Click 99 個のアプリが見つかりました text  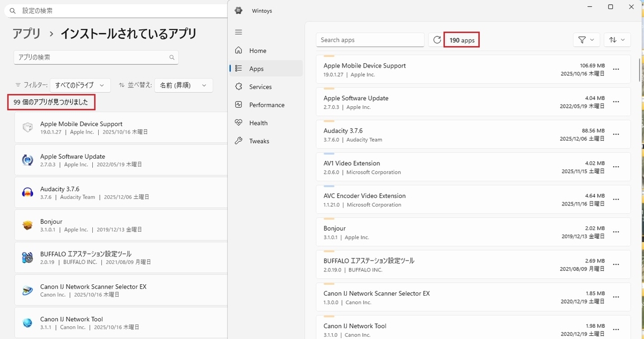[51, 102]
